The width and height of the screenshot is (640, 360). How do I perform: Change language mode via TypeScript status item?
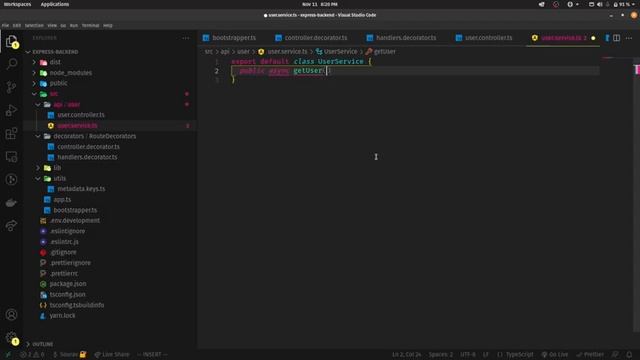pos(519,355)
